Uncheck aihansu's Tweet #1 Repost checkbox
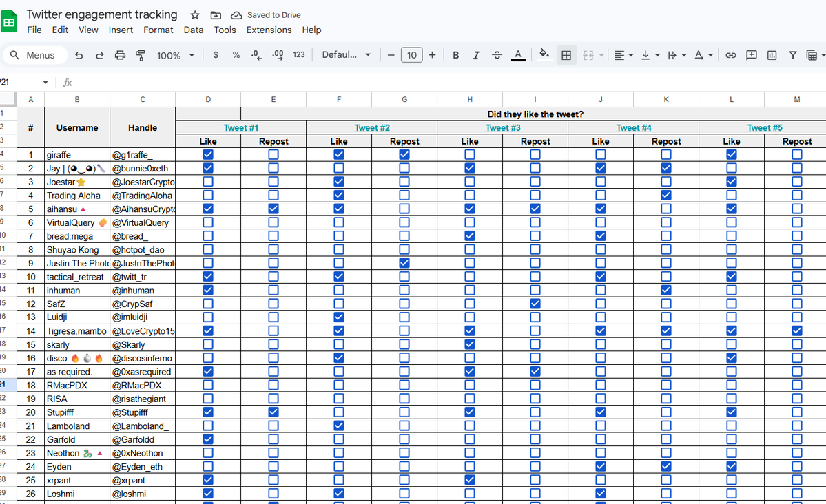 273,209
